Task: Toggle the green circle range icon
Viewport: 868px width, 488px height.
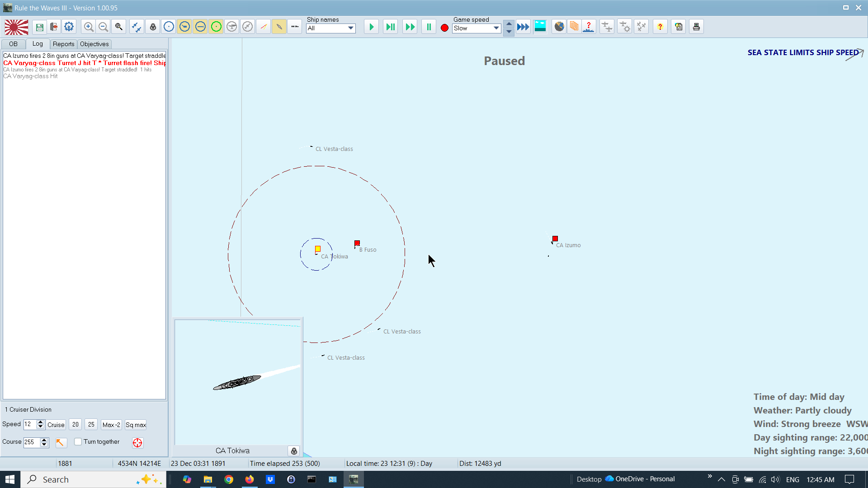Action: 216,27
